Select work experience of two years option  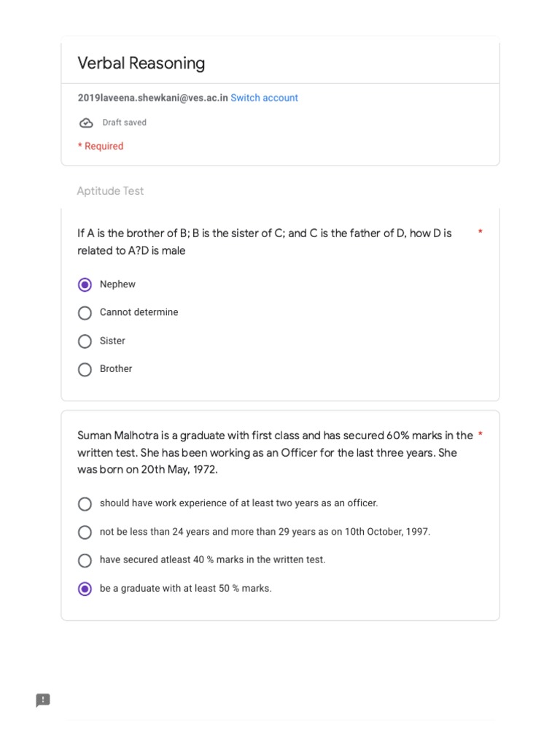[x=85, y=504]
